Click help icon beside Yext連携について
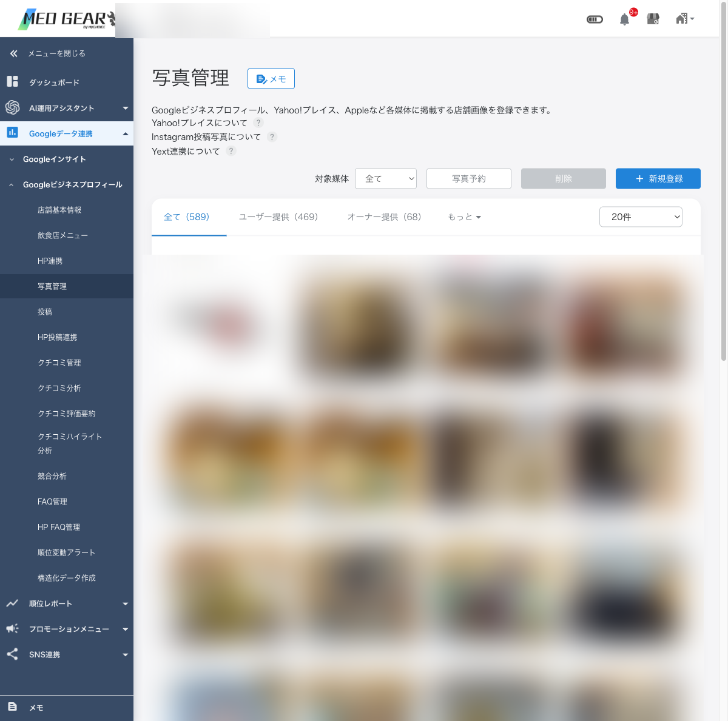The width and height of the screenshot is (728, 721). tap(231, 151)
